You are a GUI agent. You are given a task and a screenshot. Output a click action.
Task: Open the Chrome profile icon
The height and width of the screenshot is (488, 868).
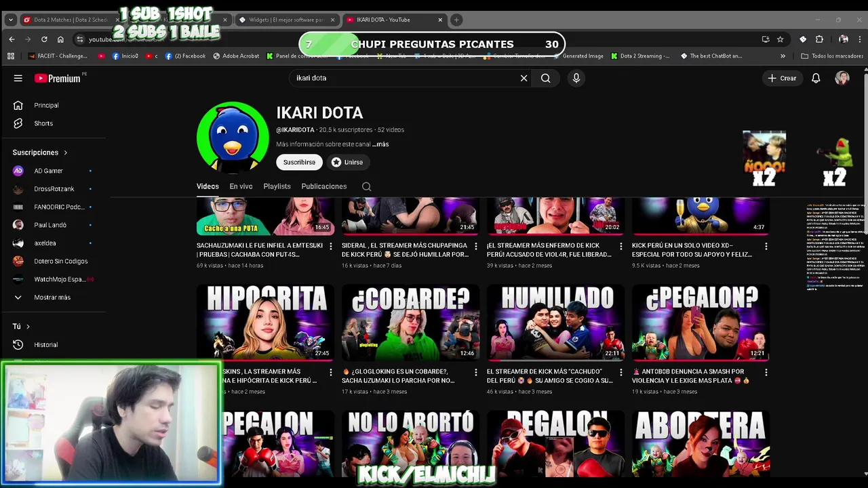844,39
